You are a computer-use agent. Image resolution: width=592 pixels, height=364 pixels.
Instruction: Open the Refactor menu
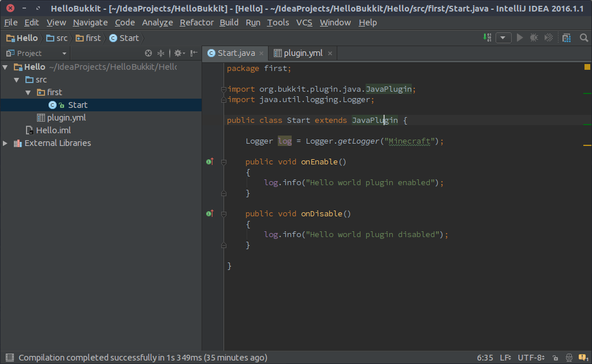point(196,22)
